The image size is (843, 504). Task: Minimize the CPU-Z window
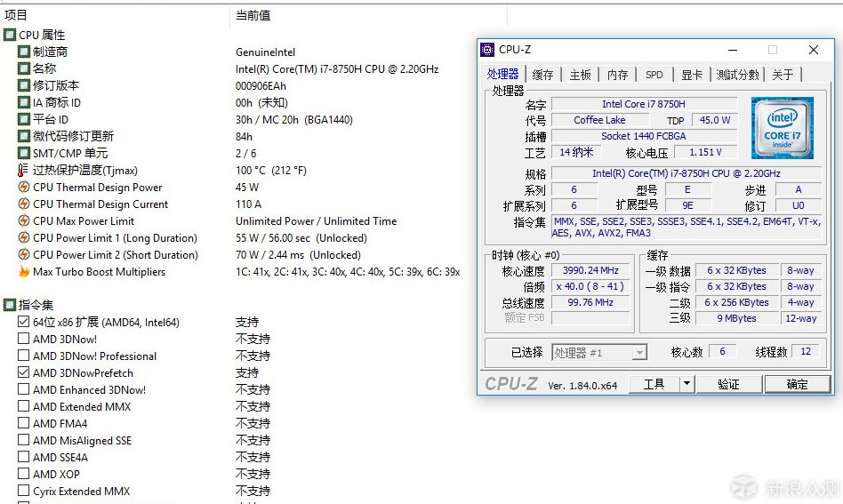click(733, 50)
